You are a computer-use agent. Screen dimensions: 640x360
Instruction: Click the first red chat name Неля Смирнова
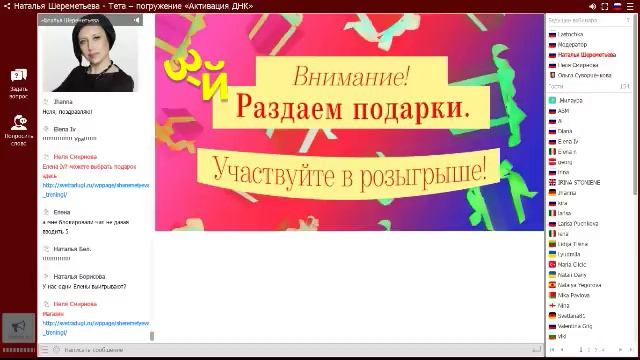(75, 157)
